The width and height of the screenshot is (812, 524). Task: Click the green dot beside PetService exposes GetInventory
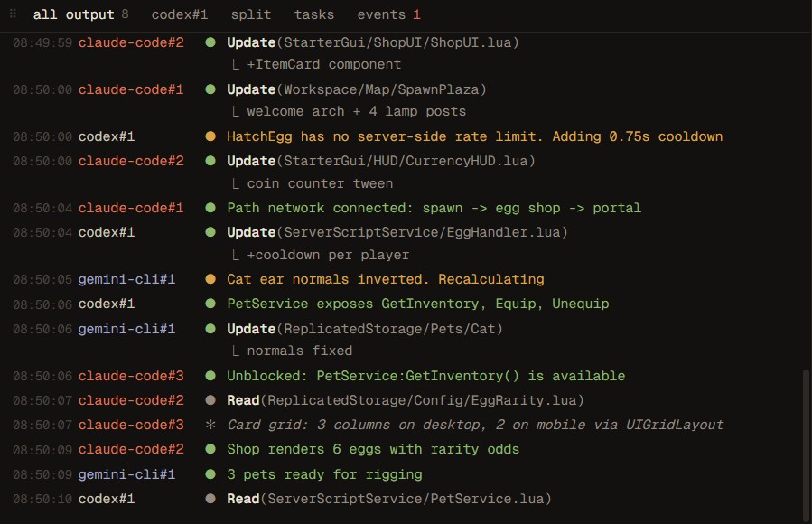[x=210, y=304]
